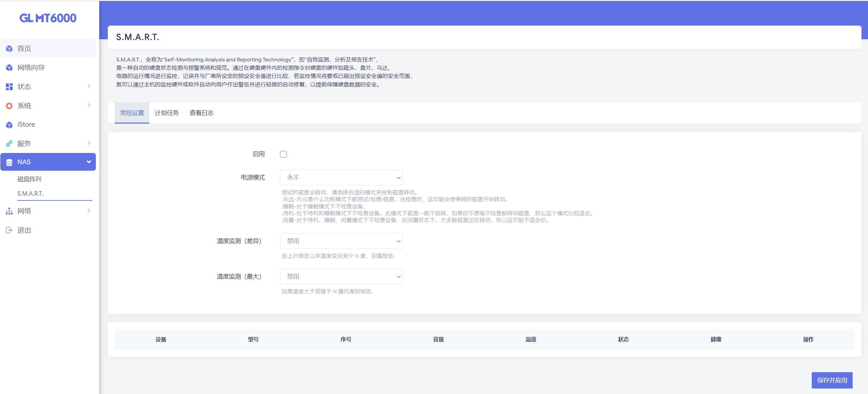Viewport: 868px width, 394px height.
Task: Open the 电源模式 dropdown
Action: pyautogui.click(x=341, y=178)
